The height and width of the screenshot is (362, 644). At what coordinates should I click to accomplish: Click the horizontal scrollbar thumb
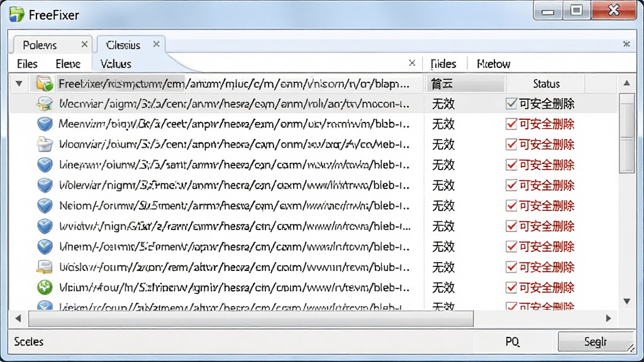coord(250,318)
